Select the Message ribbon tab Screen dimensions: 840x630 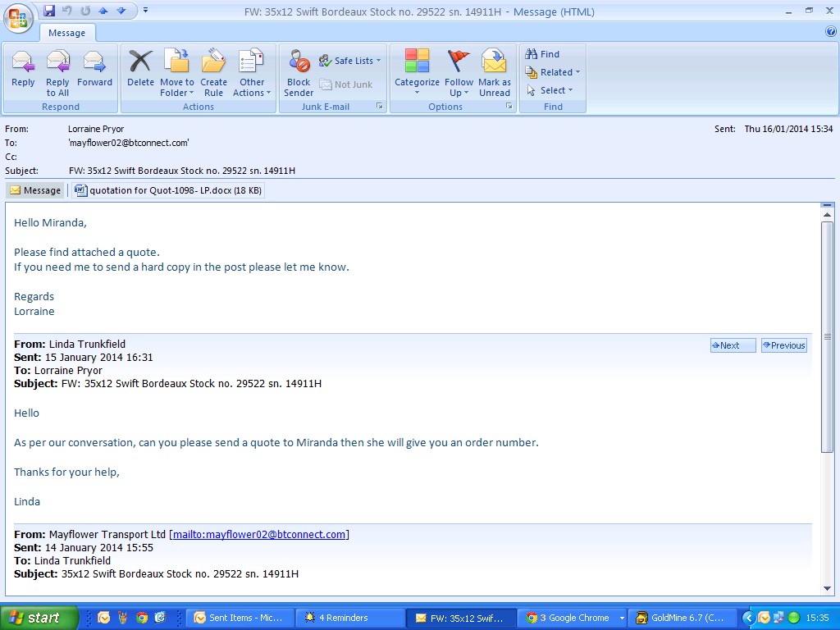(x=66, y=33)
